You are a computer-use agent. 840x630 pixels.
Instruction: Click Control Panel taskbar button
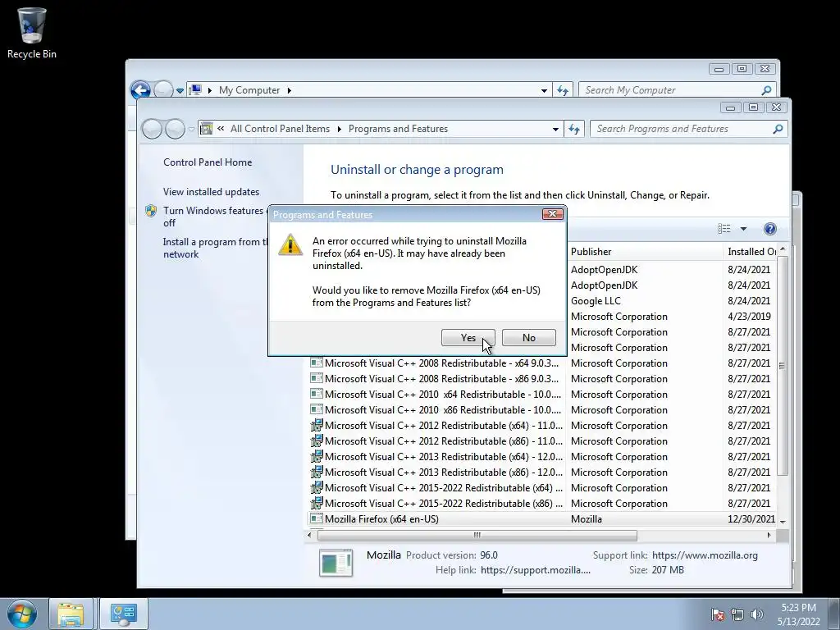click(123, 614)
